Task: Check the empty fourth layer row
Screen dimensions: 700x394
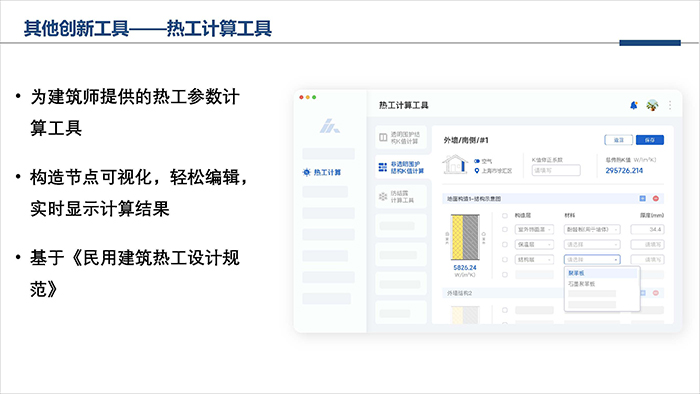Action: (504, 274)
